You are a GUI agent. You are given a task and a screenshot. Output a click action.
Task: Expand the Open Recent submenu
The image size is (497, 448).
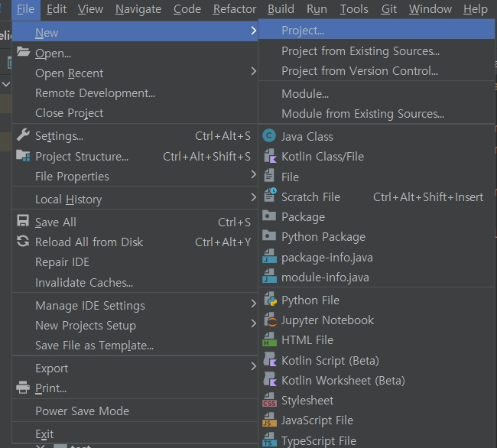[x=69, y=73]
